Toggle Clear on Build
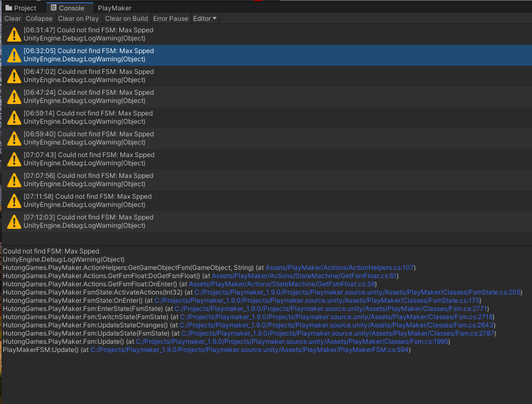 point(126,19)
